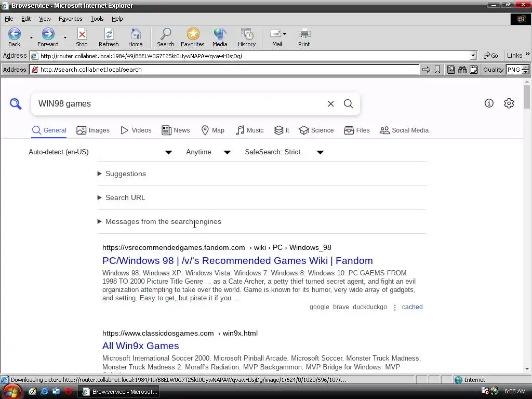Open the Help menu

(117, 19)
